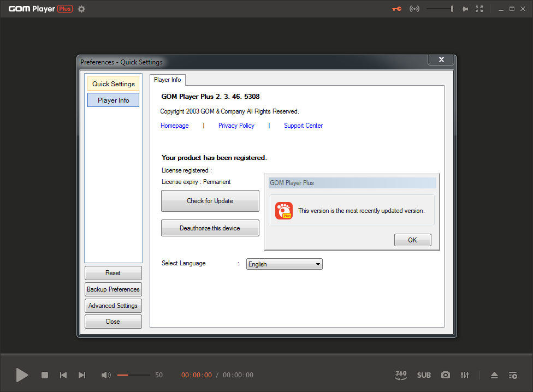Screen dimensions: 533x392
Task: Select the Player Info category
Action: pos(113,100)
